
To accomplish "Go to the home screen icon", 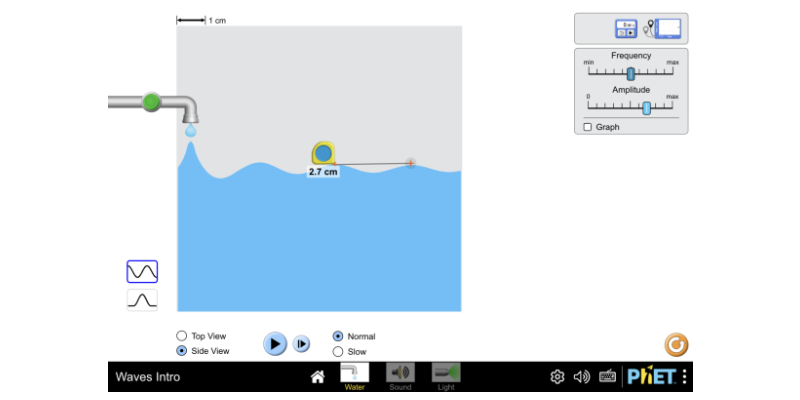I will 318,377.
